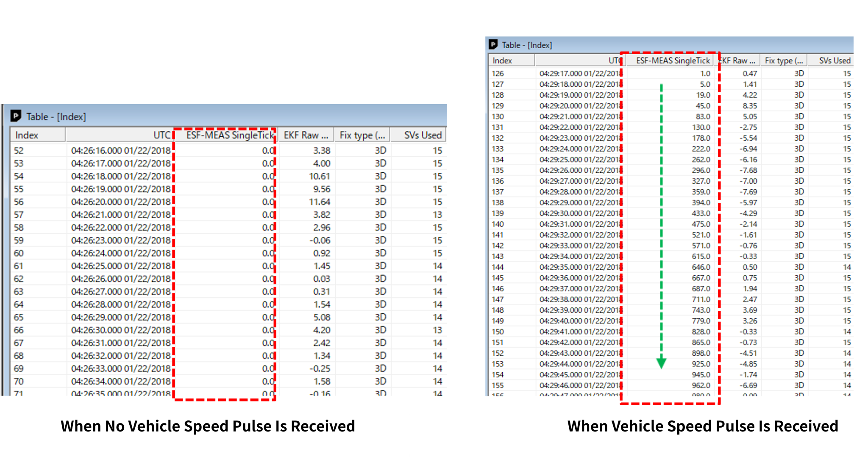The image size is (868, 459).
Task: Click SVs Used column header in right table
Action: click(830, 61)
